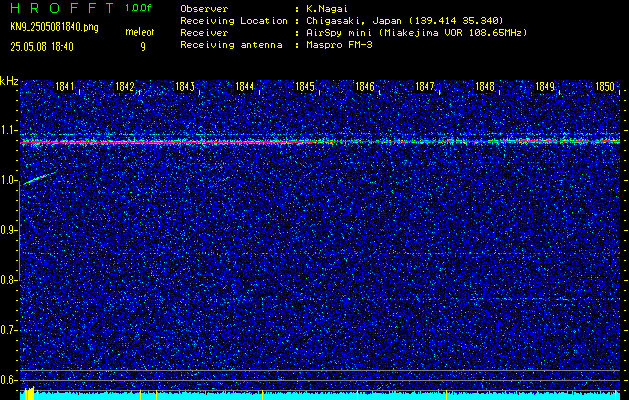Click the 1847 time marker
Image resolution: width=629 pixels, height=400 pixels.
[x=425, y=87]
